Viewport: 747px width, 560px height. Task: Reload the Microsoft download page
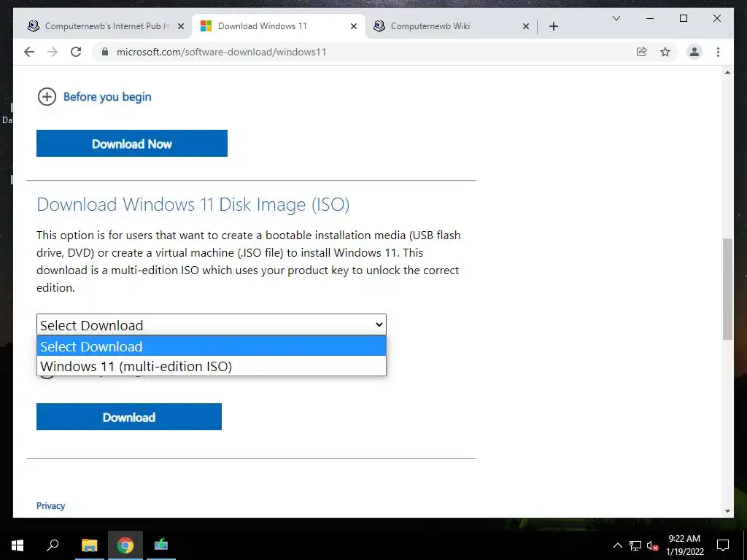(76, 52)
